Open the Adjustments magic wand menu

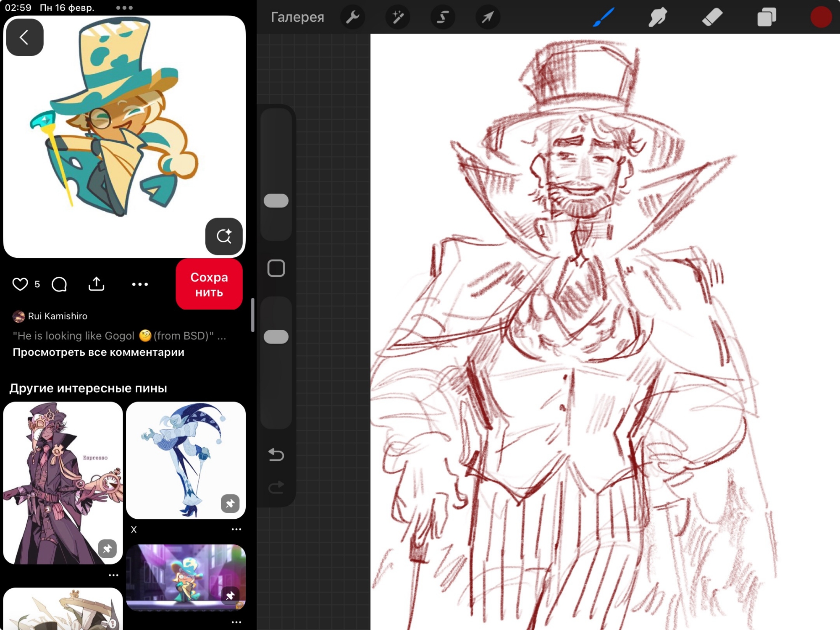pos(397,17)
